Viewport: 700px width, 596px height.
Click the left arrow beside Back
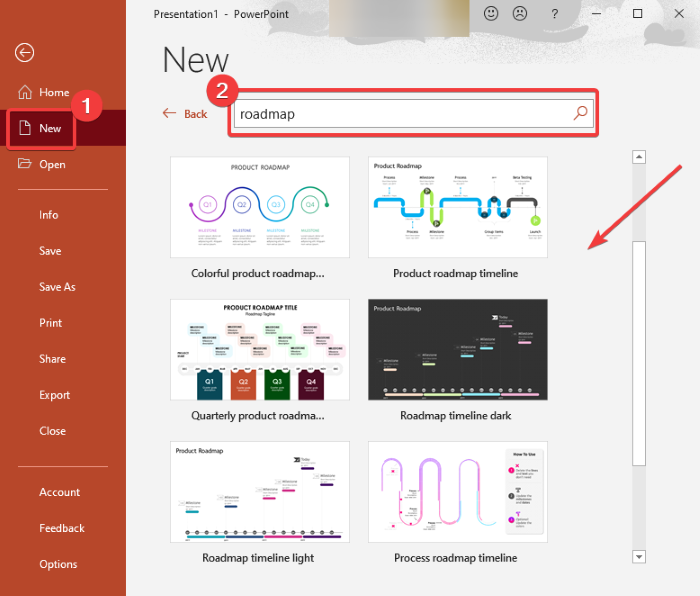169,113
